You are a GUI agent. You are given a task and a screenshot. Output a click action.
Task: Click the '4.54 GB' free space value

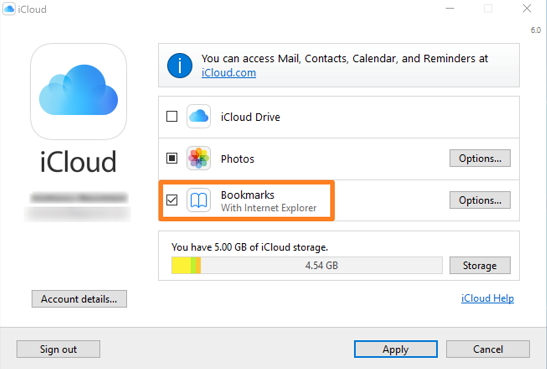[x=322, y=265]
